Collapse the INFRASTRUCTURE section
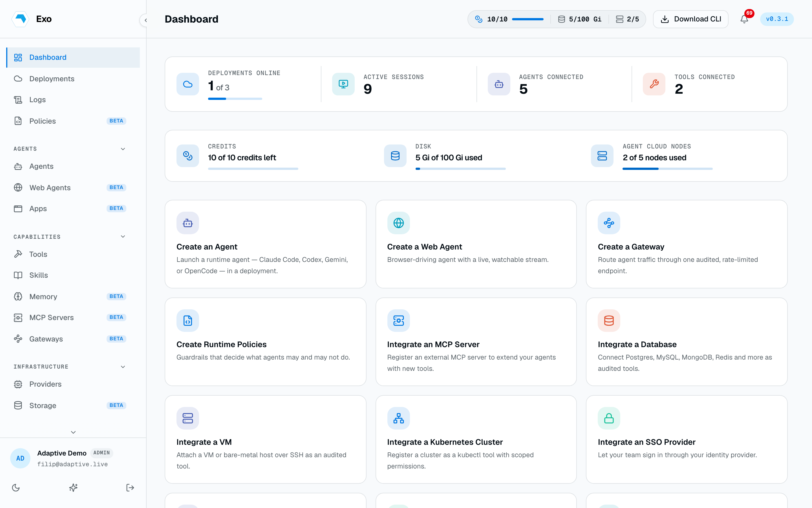Image resolution: width=812 pixels, height=508 pixels. (123, 367)
